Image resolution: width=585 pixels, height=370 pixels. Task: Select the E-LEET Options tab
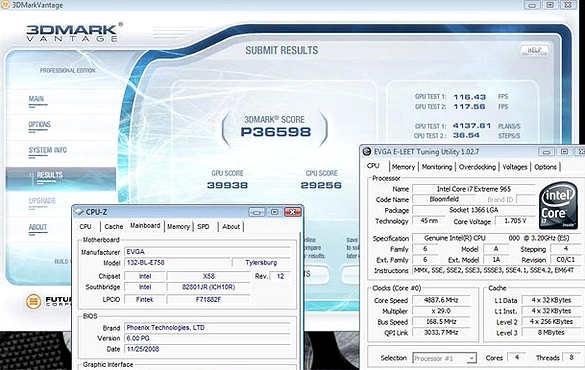[545, 167]
